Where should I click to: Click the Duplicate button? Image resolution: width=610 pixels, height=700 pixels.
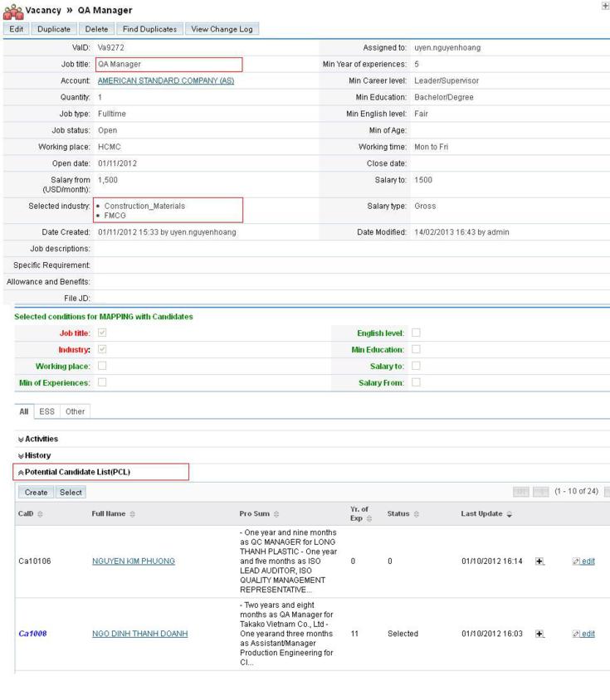pos(54,29)
